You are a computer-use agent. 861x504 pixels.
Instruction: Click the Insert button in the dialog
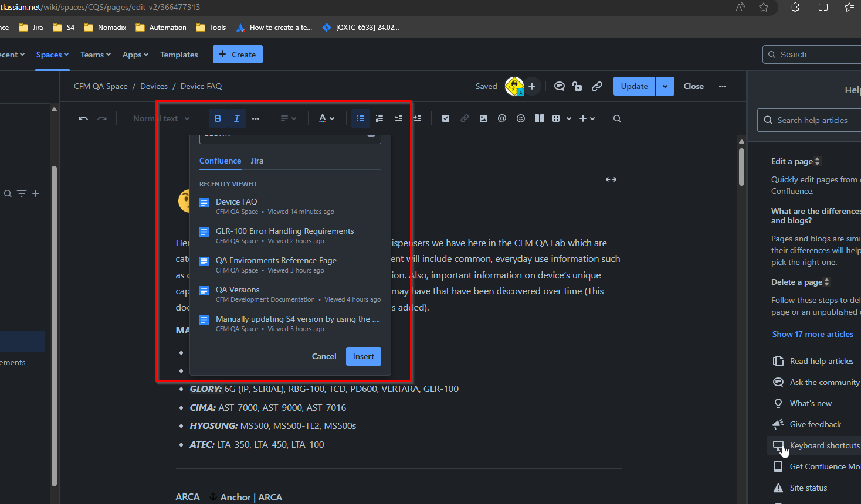point(363,356)
